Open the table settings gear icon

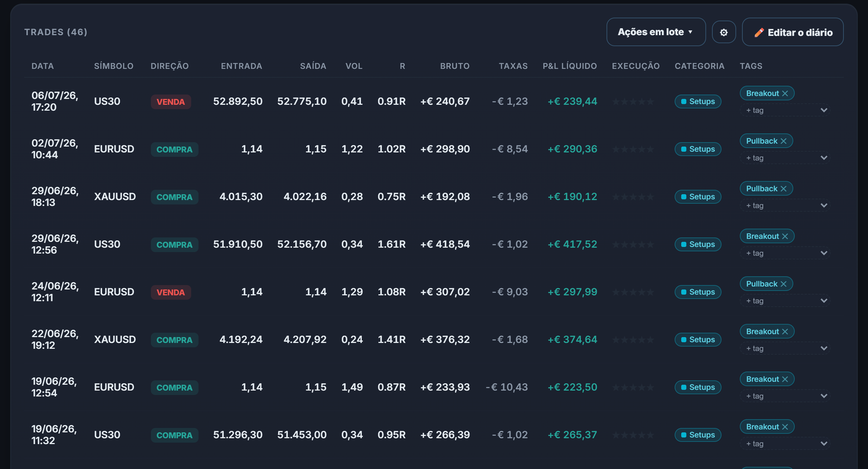click(724, 32)
